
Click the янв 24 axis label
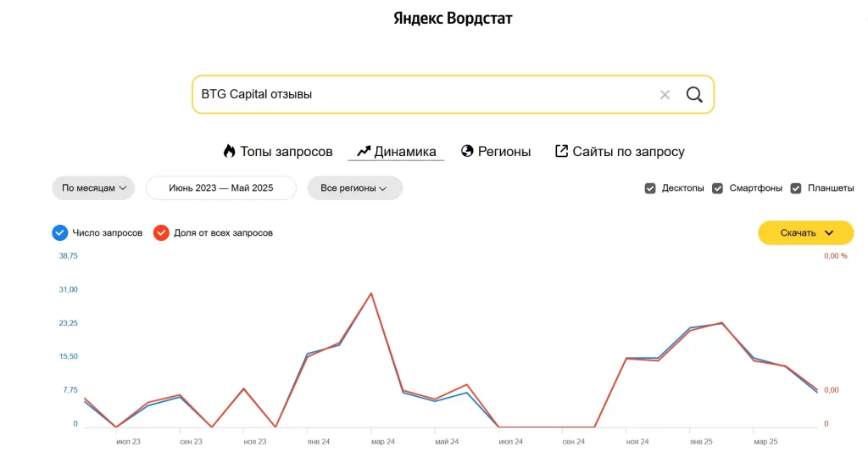pos(319,441)
